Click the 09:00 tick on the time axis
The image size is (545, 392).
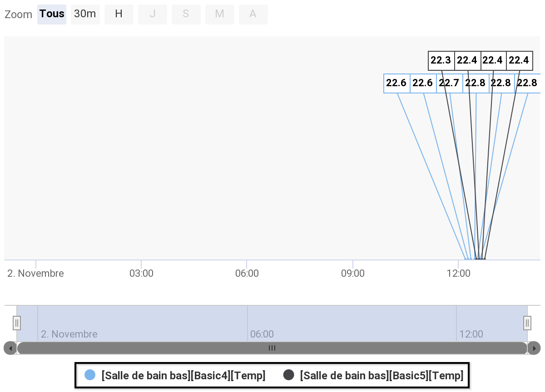[x=353, y=273]
